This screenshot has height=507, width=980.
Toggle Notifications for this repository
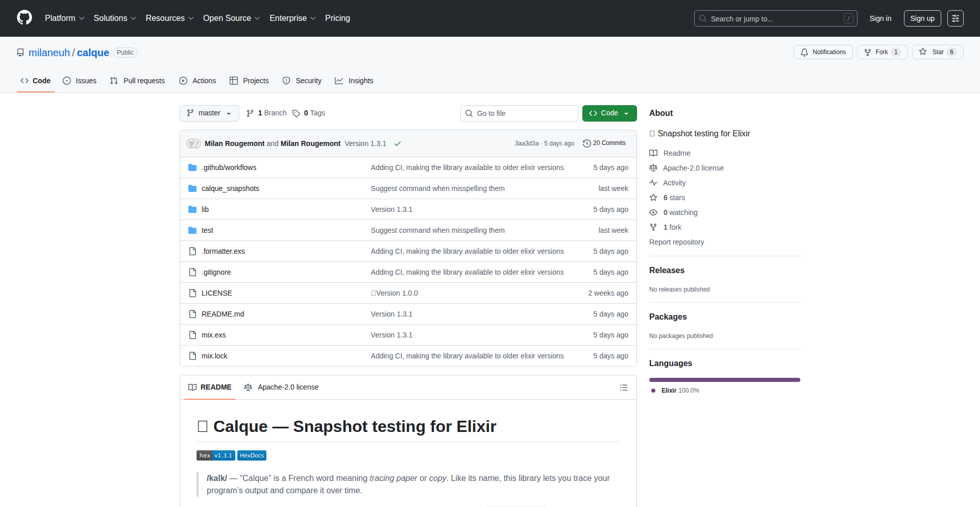[x=823, y=52]
